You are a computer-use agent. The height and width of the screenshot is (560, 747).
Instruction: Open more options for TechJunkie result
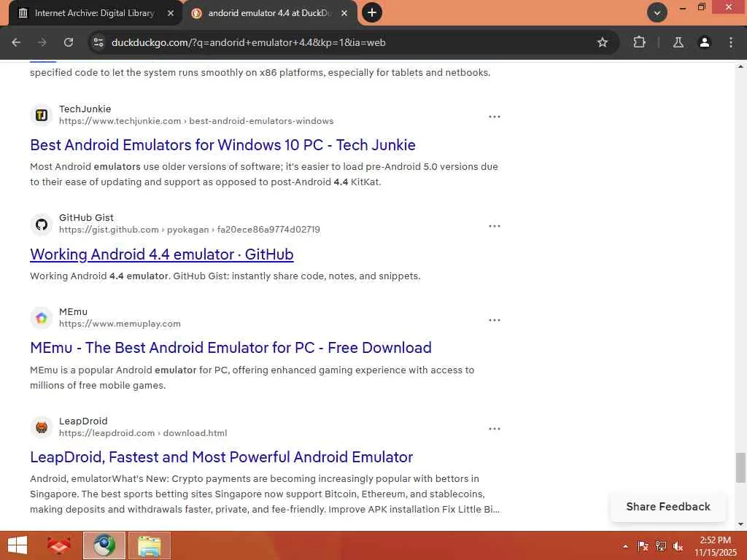(495, 117)
